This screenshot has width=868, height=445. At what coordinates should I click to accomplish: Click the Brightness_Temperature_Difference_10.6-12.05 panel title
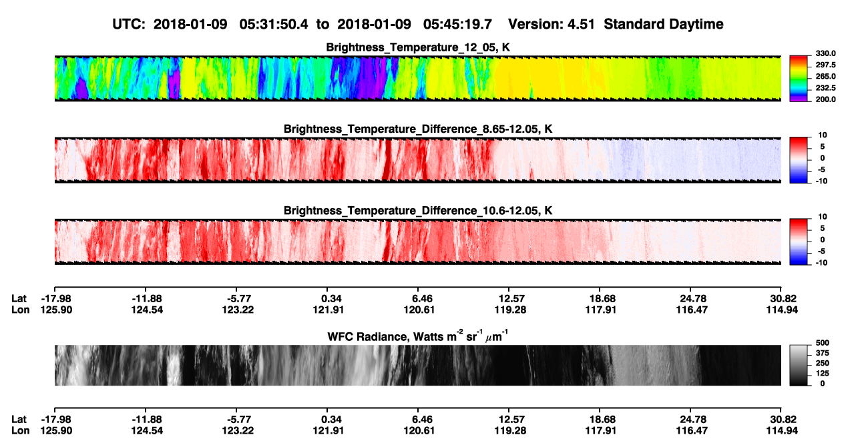tap(418, 211)
